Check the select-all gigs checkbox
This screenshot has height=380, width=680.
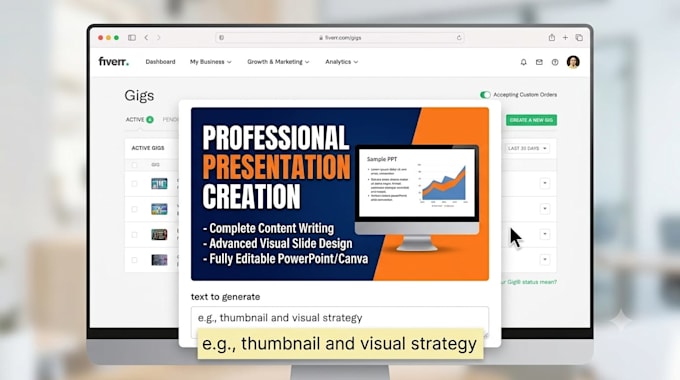point(134,165)
